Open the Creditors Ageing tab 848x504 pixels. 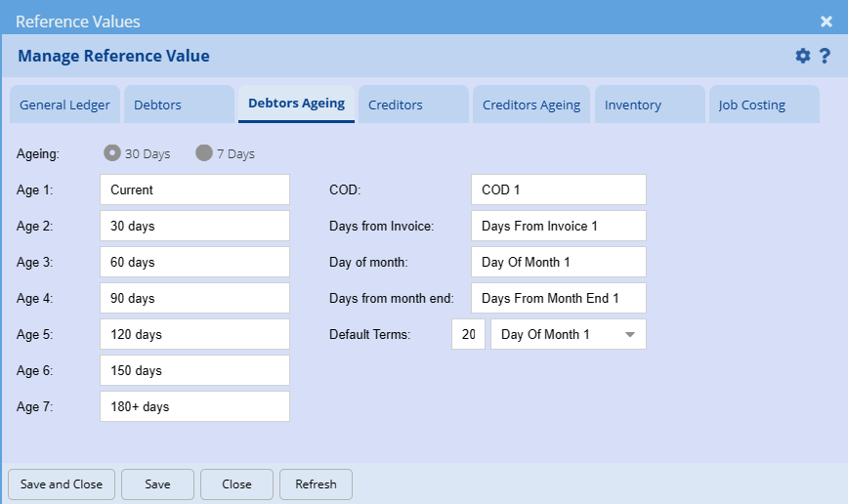pyautogui.click(x=531, y=105)
